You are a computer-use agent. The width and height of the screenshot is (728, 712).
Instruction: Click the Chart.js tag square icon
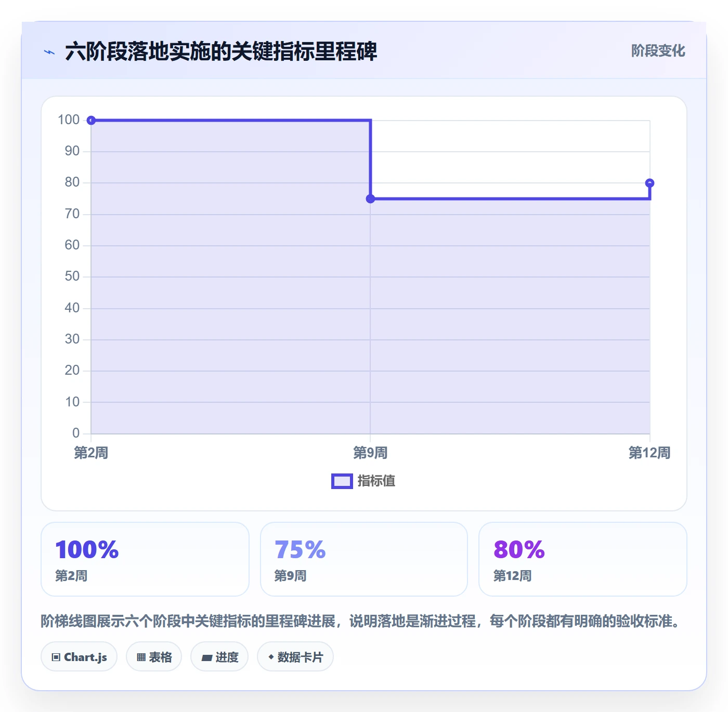(56, 657)
